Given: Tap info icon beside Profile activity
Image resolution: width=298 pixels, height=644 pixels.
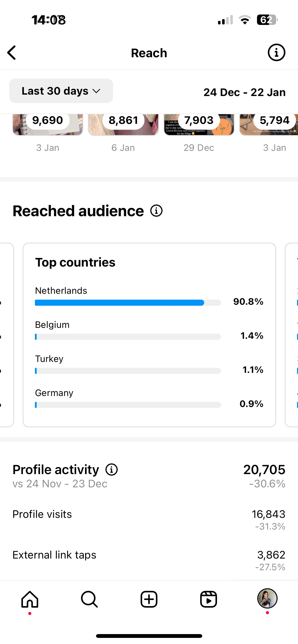Looking at the screenshot, I should click(112, 470).
